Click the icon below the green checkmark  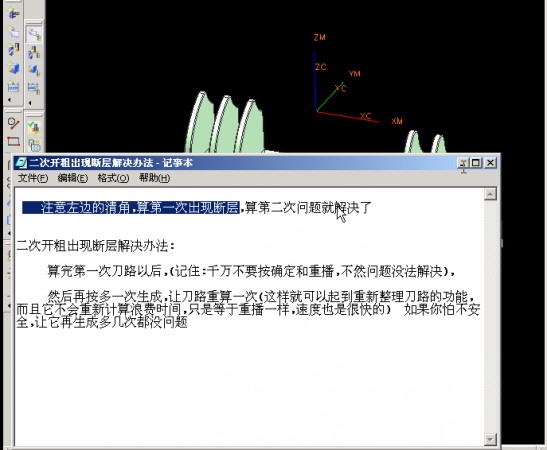34,145
